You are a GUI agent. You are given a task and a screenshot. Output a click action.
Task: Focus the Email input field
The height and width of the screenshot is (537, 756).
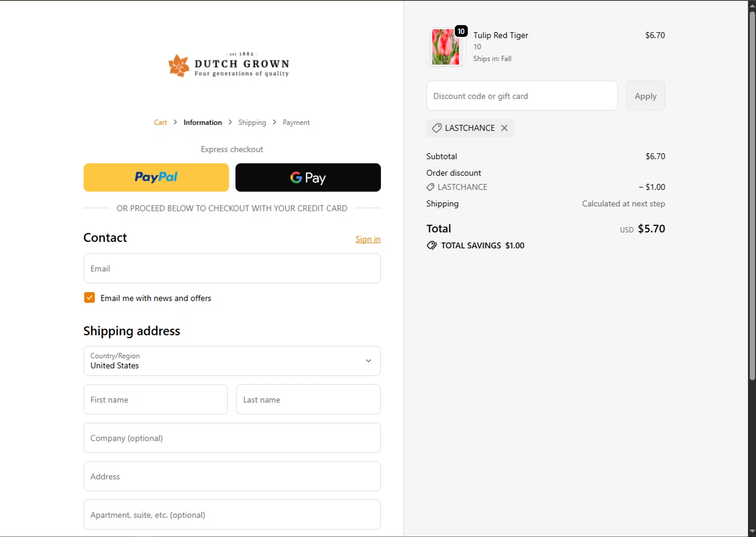232,268
